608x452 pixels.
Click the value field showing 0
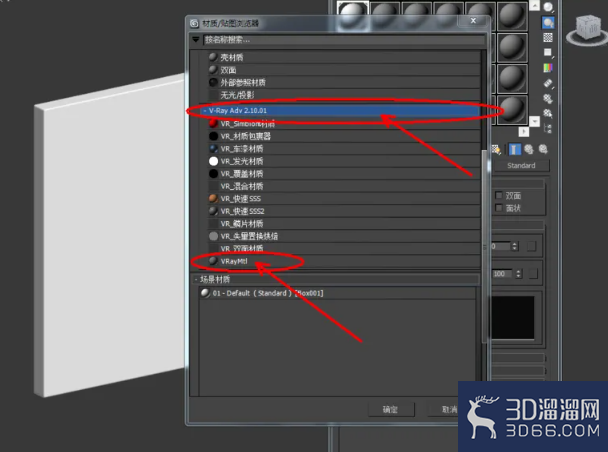pyautogui.click(x=501, y=246)
